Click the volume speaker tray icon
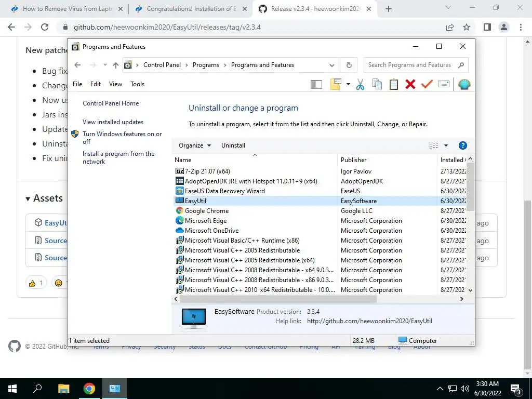Screen dimensions: 532x399 point(464,389)
